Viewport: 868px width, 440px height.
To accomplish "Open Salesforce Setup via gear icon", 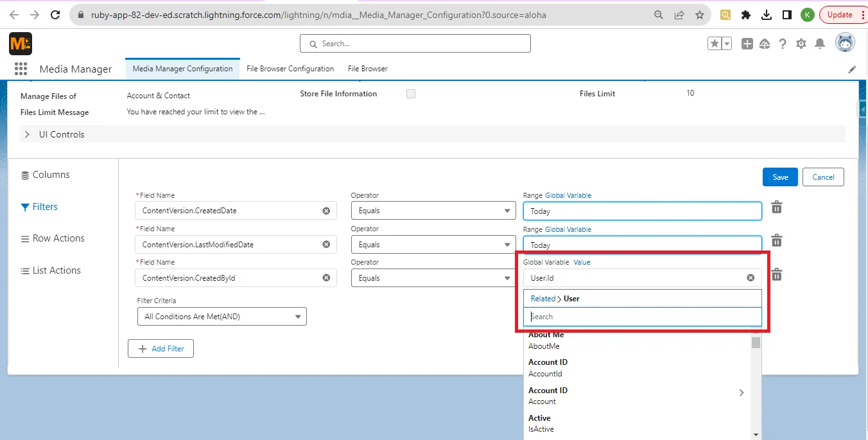I will pos(801,44).
